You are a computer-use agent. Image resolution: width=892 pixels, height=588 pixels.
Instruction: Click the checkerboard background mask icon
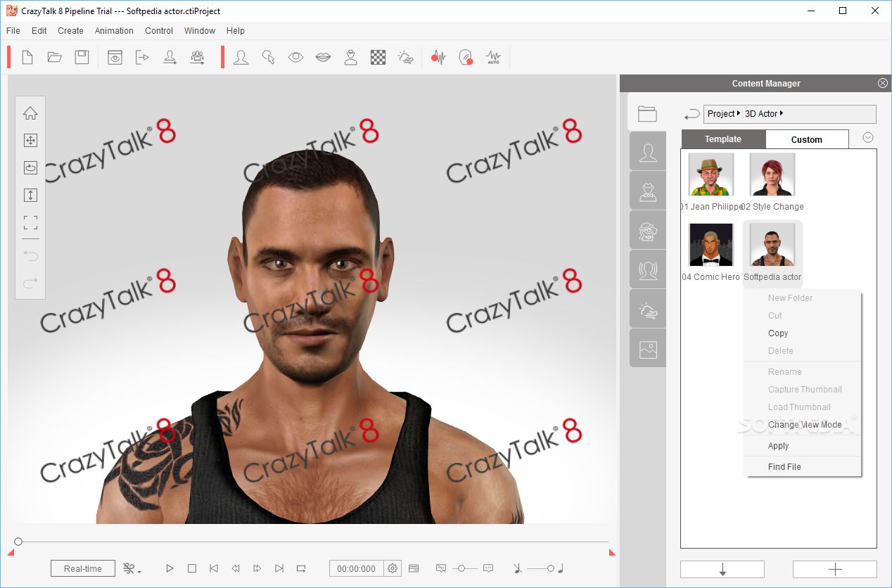click(378, 58)
